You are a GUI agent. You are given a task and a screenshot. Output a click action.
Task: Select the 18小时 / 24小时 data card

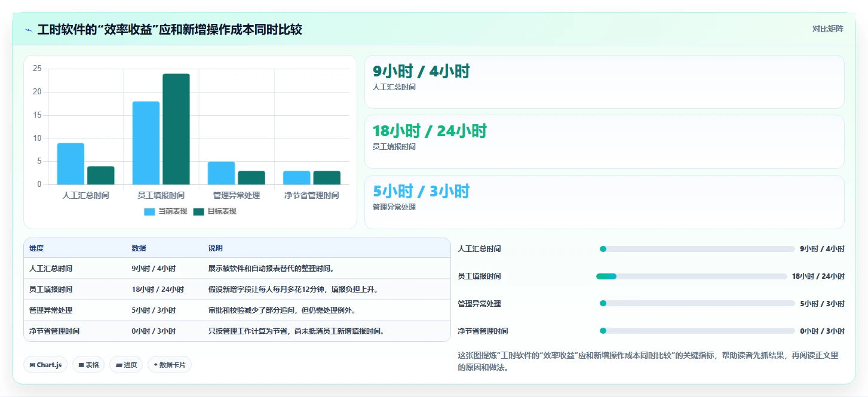[604, 141]
